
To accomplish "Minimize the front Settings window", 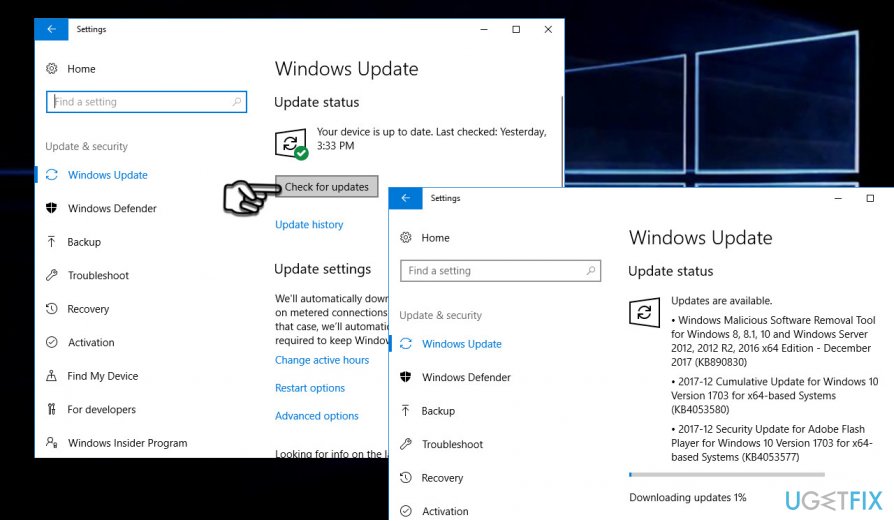I will pyautogui.click(x=838, y=198).
